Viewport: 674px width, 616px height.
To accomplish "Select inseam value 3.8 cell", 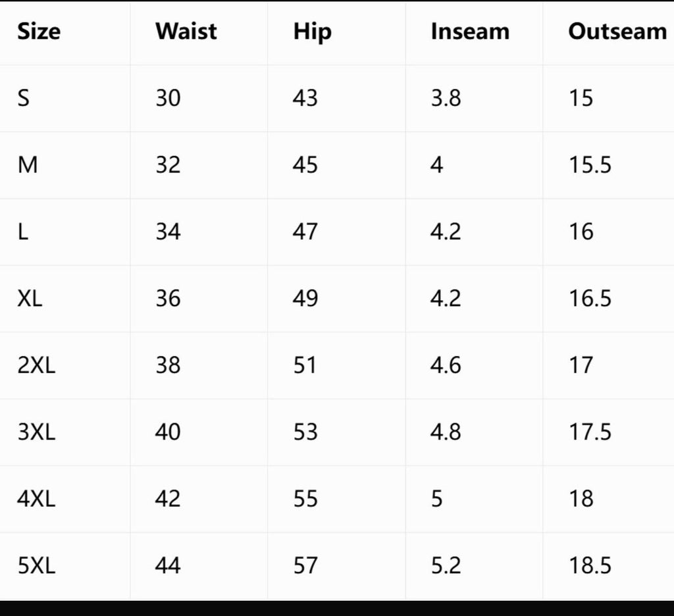I will pos(446,98).
